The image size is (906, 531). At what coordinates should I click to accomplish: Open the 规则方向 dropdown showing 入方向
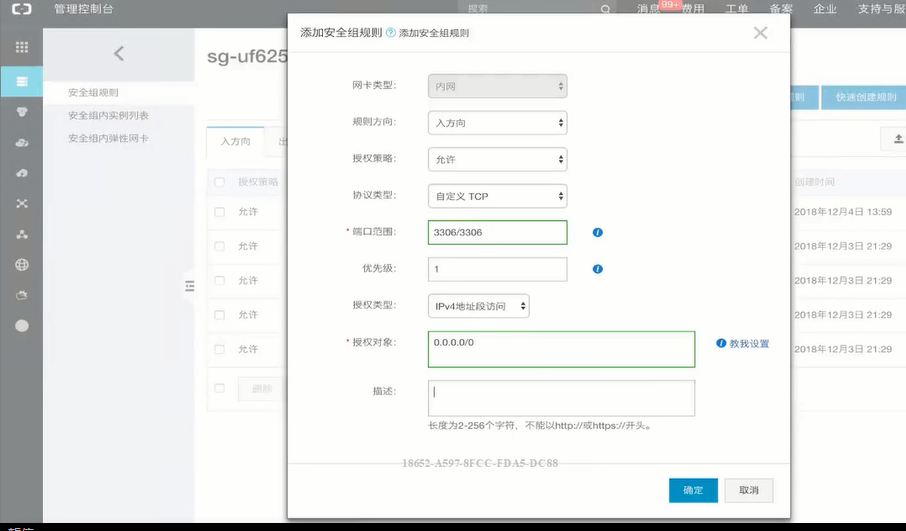[497, 122]
